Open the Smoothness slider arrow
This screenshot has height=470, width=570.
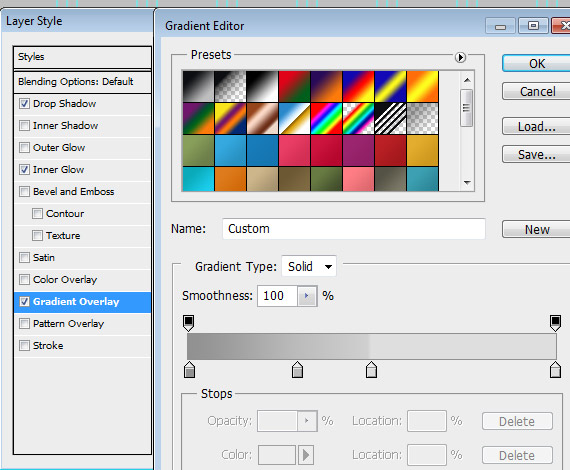coord(307,296)
